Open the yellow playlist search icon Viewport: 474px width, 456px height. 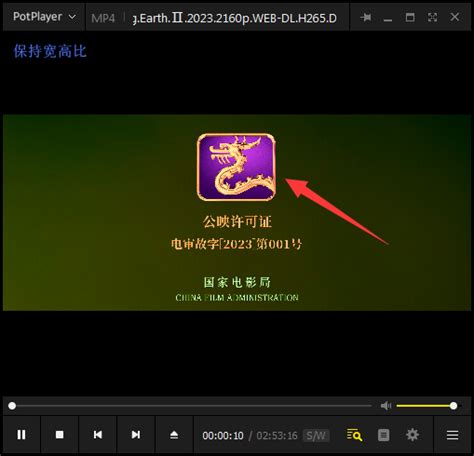coord(354,435)
